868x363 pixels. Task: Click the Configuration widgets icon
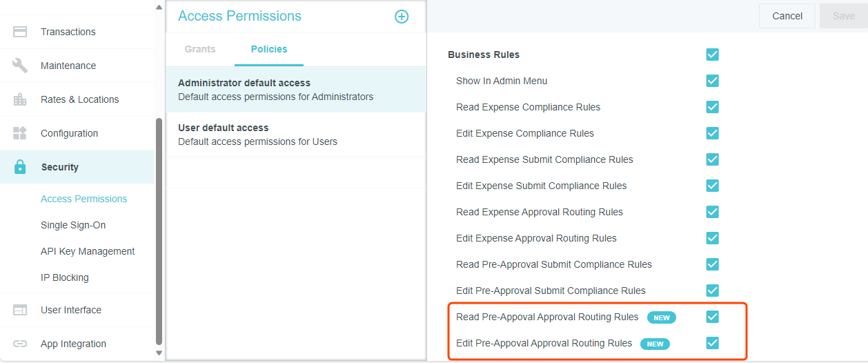pos(20,133)
